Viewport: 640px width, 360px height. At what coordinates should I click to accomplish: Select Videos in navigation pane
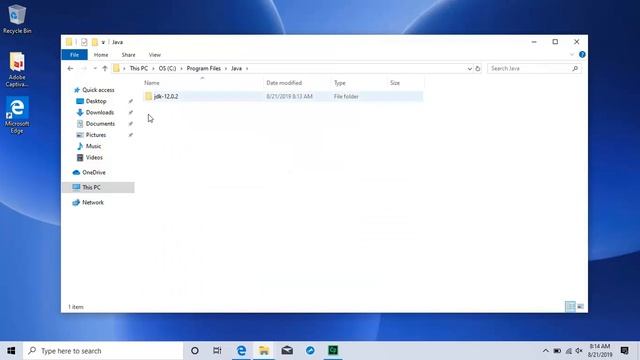94,157
